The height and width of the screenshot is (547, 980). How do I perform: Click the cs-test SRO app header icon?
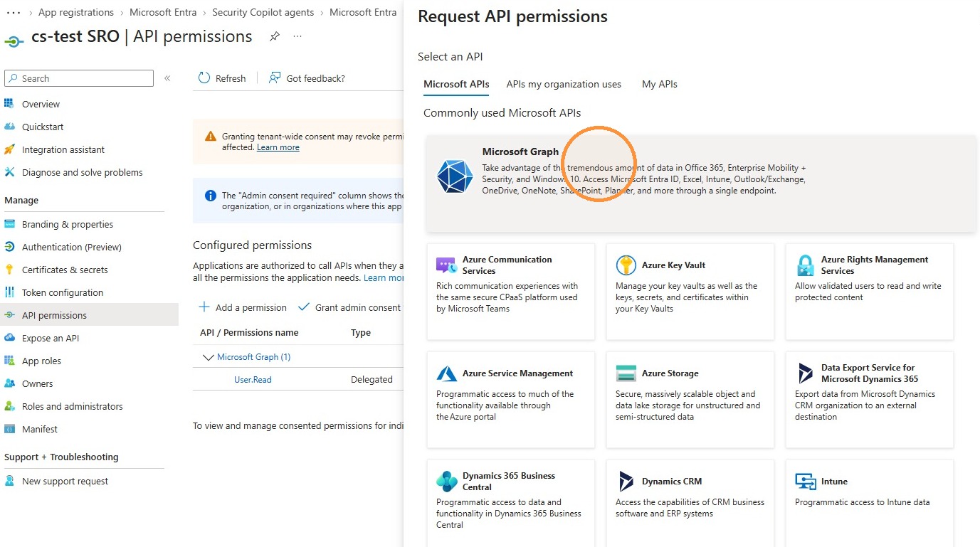pyautogui.click(x=14, y=41)
